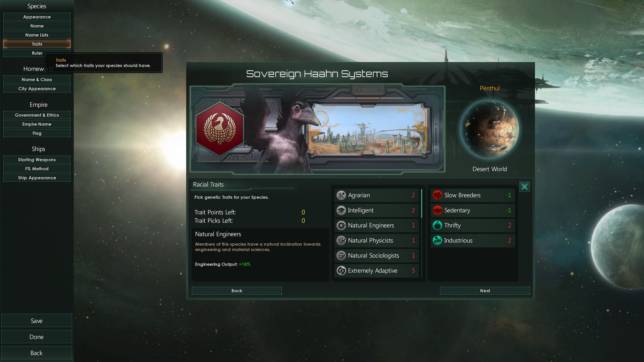This screenshot has height=362, width=644.
Task: Toggle the Natural Engineers trait row
Action: tap(376, 225)
